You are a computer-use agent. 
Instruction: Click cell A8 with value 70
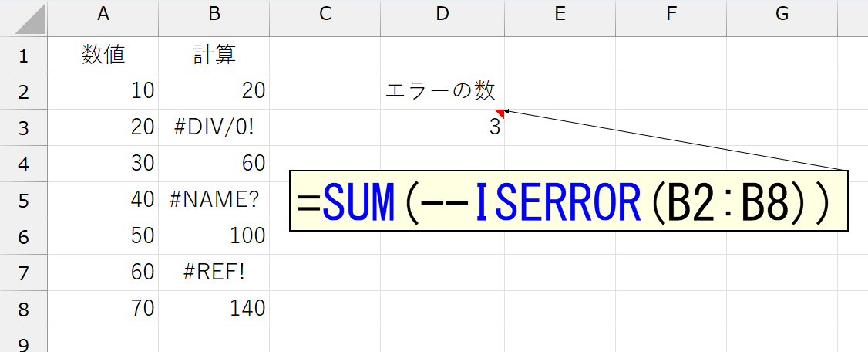103,309
